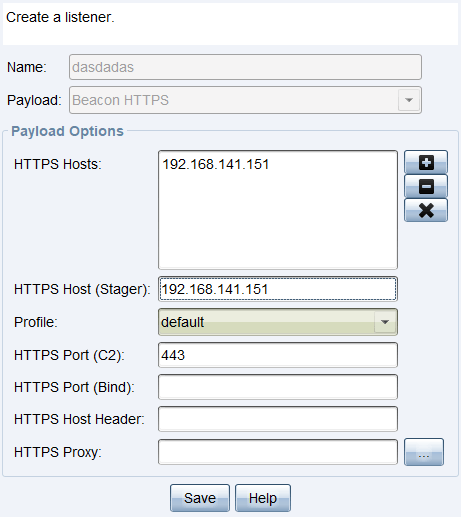The height and width of the screenshot is (517, 461).
Task: Open the Profile dropdown arrow
Action: [385, 322]
